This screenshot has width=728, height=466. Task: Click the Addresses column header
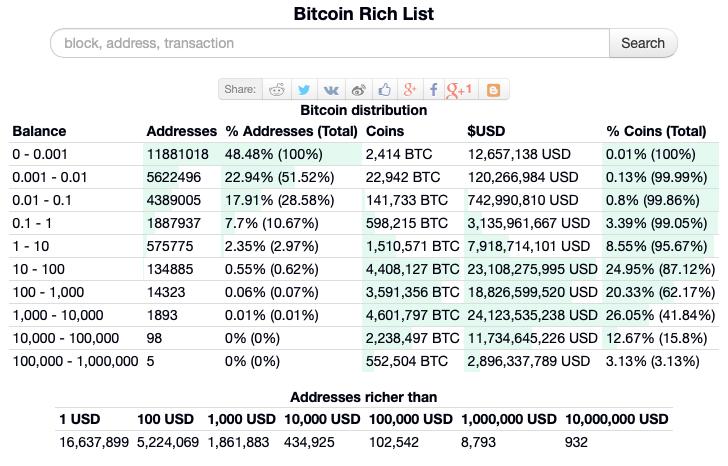(x=182, y=131)
